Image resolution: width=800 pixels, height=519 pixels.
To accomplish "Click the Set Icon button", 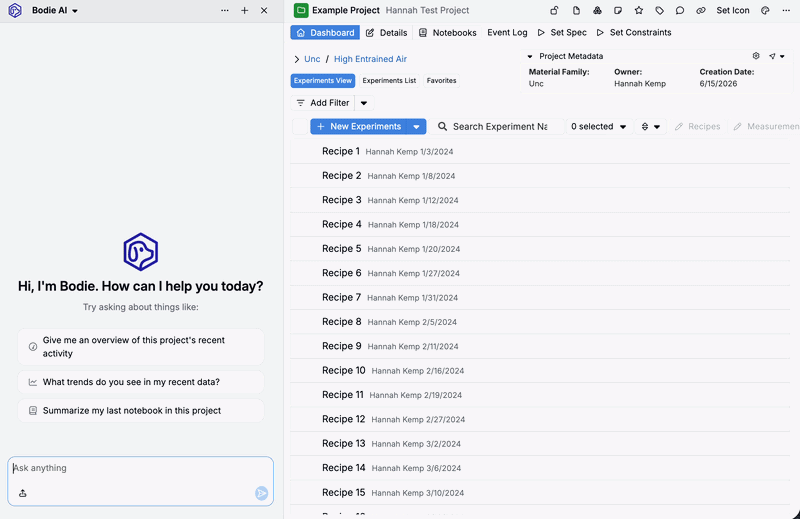I will [733, 10].
